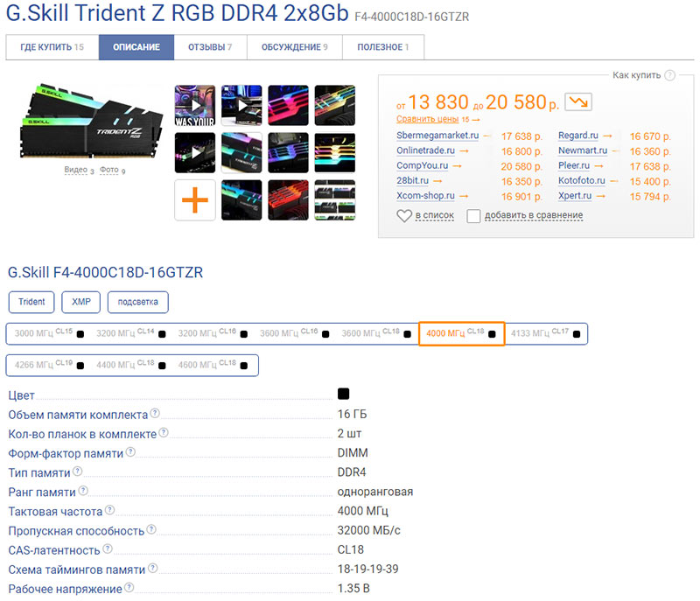Select the 4133 МГц CL17 variant
This screenshot has width=700, height=601.
coord(545,333)
